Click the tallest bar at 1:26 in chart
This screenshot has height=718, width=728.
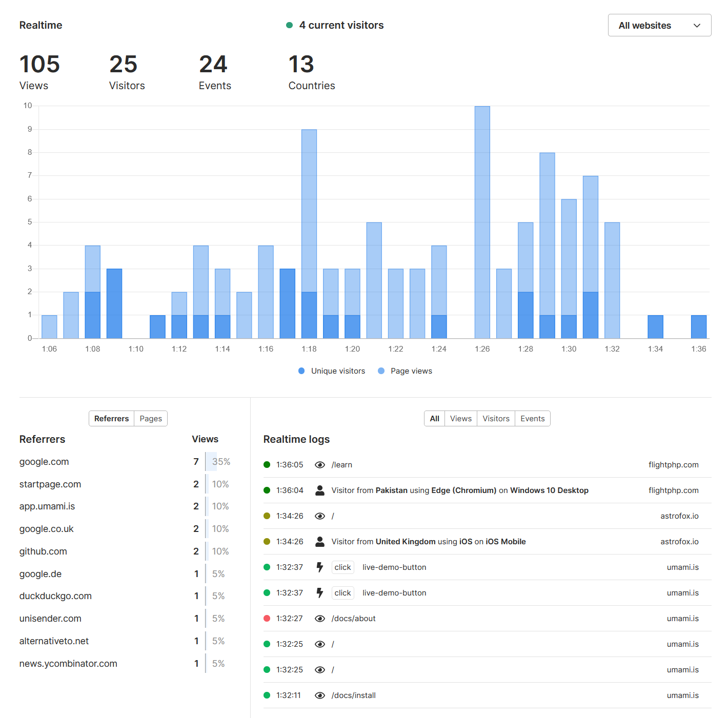482,222
